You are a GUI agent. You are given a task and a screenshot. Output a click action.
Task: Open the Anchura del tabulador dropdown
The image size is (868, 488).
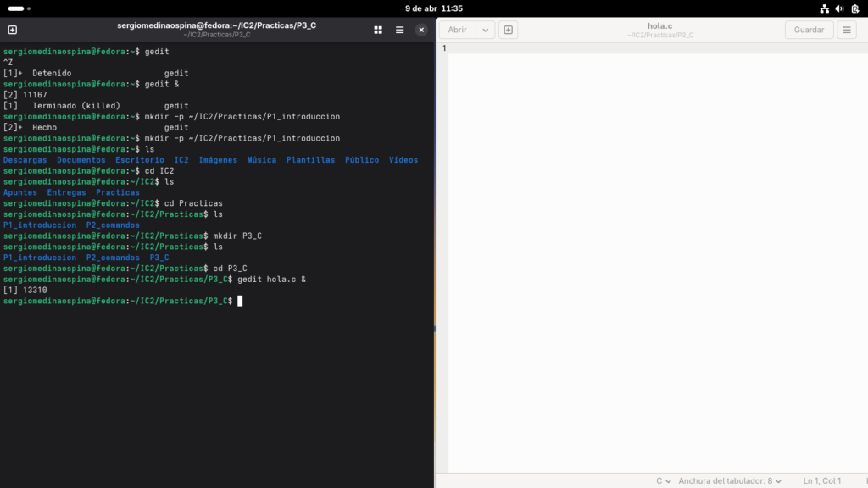(x=729, y=479)
